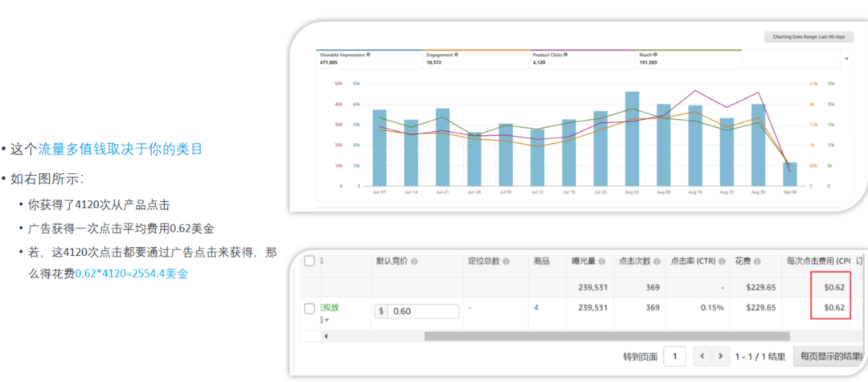The height and width of the screenshot is (382, 868).
Task: Click the info icon beside Product Clicks
Action: point(565,55)
